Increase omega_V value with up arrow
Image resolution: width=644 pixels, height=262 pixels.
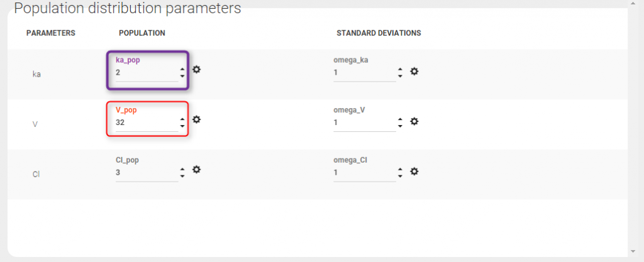point(400,118)
